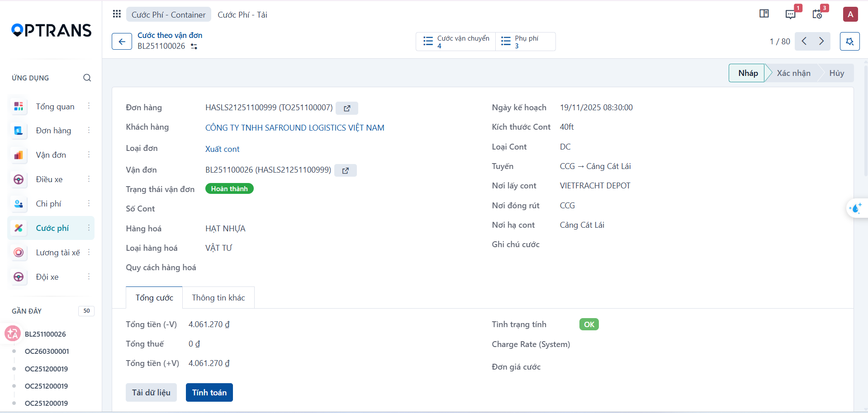The height and width of the screenshot is (413, 868).
Task: Go to the next record arrow
Action: point(821,41)
